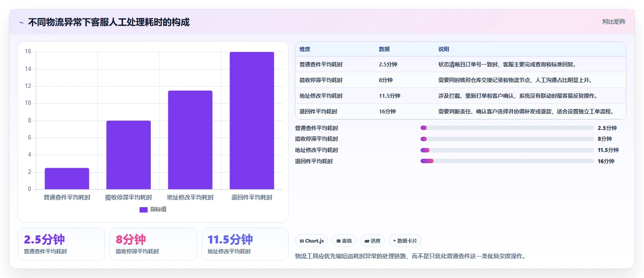Viewport: 644px width, 278px height.
Task: Click the 揽收停滞平均耗时 x-axis label
Action: click(x=128, y=197)
